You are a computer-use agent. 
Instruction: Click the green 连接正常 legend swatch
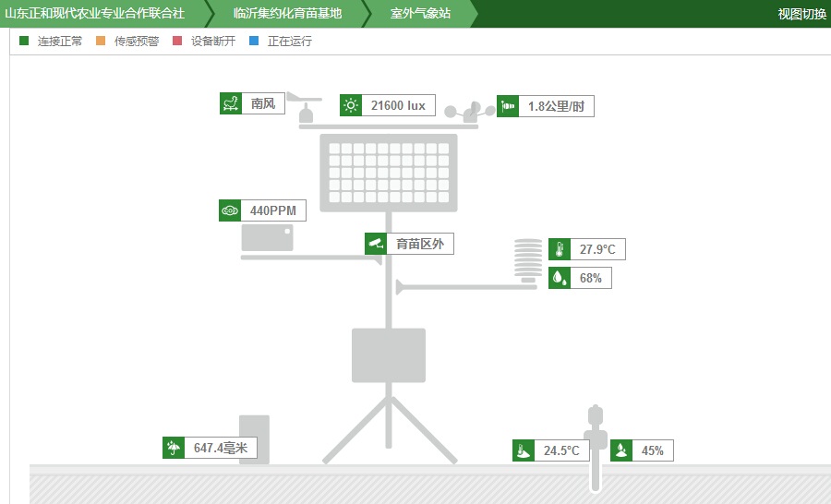24,41
